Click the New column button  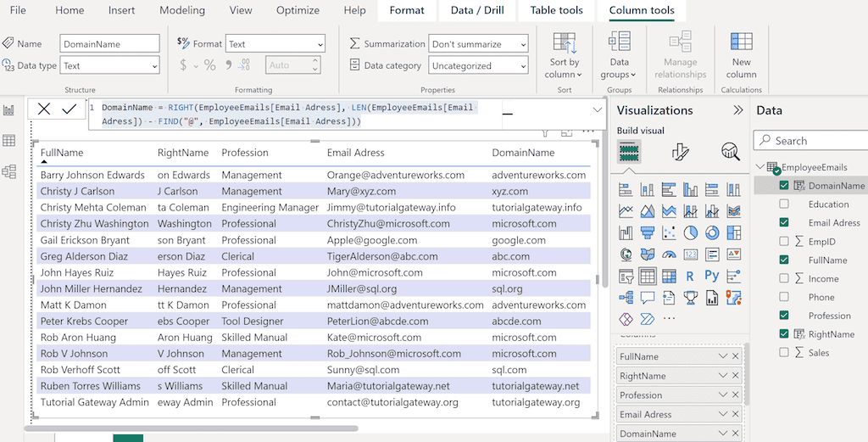pos(741,55)
